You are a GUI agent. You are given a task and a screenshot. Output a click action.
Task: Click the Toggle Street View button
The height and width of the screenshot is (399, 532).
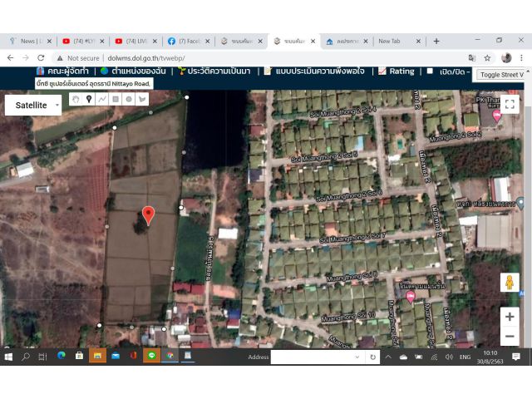501,75
